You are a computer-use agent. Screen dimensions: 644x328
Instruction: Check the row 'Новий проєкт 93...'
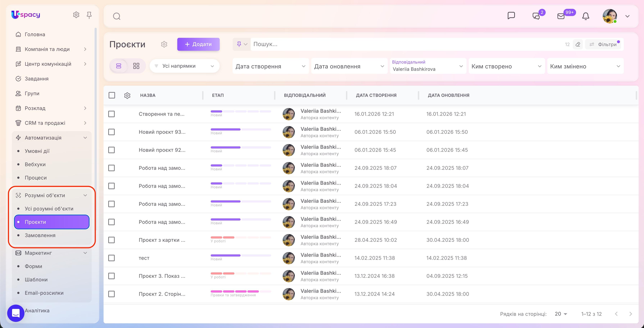[x=111, y=132]
